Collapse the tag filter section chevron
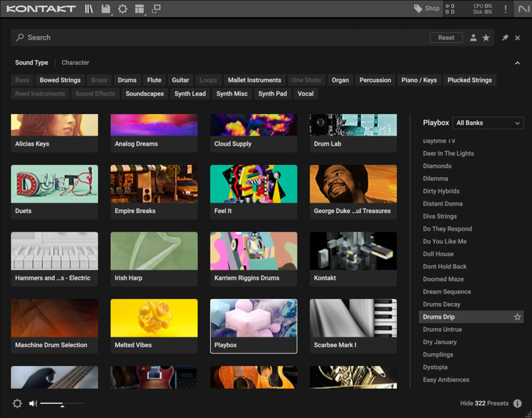Image resolution: width=532 pixels, height=418 pixels. pyautogui.click(x=517, y=63)
